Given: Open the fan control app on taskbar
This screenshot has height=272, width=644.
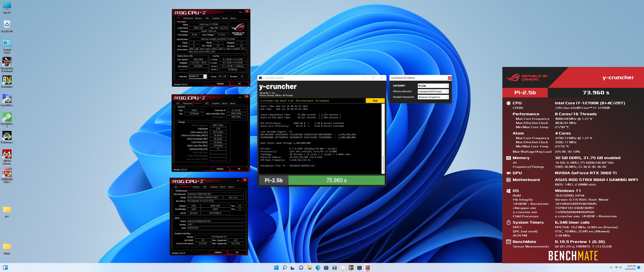Looking at the screenshot, I should coord(343,267).
